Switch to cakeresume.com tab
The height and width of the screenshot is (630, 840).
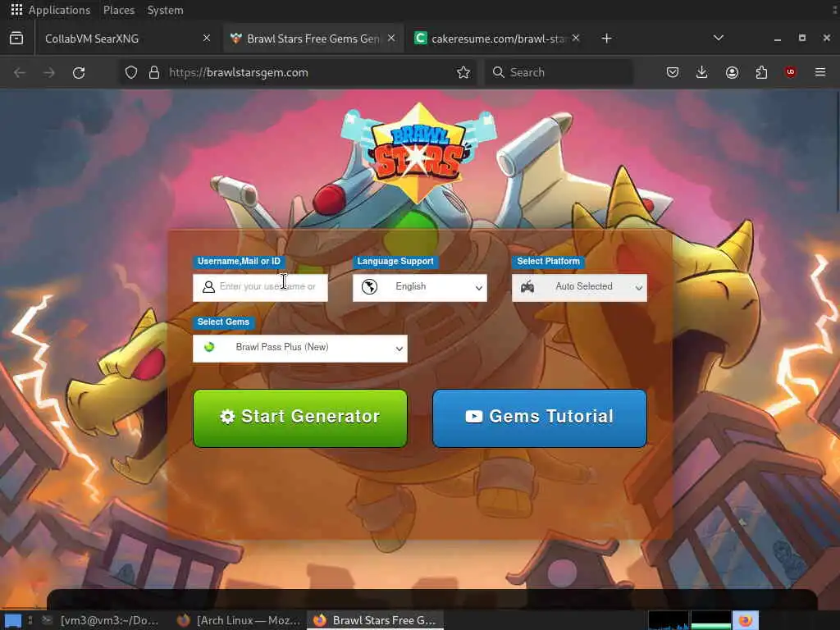496,38
